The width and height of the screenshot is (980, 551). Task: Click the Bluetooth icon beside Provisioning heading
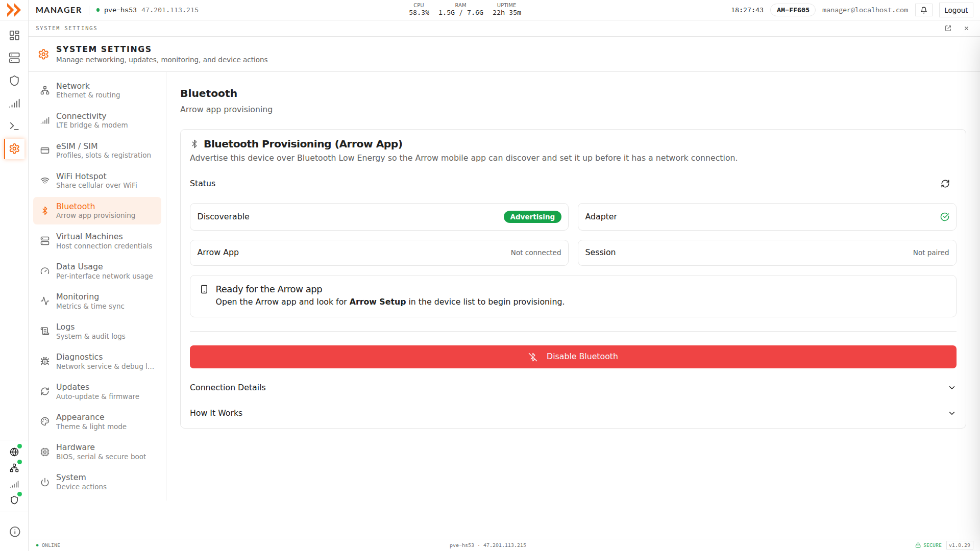click(x=194, y=144)
